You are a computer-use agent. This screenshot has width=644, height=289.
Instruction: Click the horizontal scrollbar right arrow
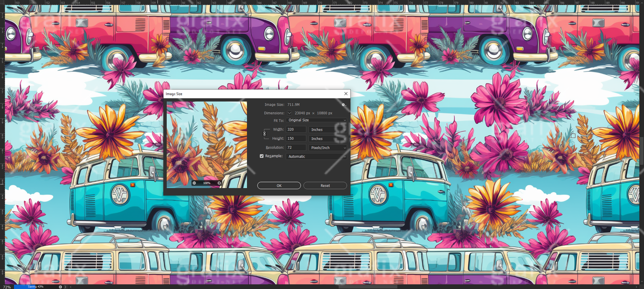pyautogui.click(x=636, y=287)
